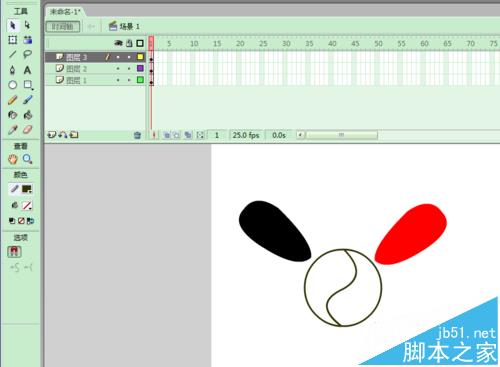Viewport: 500px width, 367px height.
Task: Click the Smooth option icon
Action: 14,267
